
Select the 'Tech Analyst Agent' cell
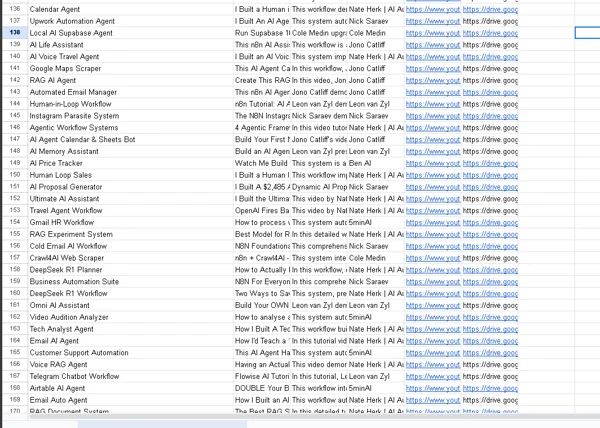(131, 329)
